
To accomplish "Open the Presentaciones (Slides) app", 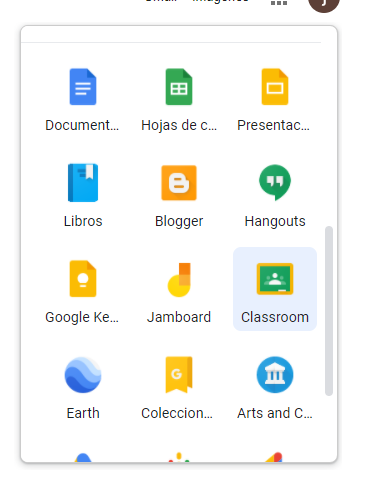I will click(x=275, y=97).
